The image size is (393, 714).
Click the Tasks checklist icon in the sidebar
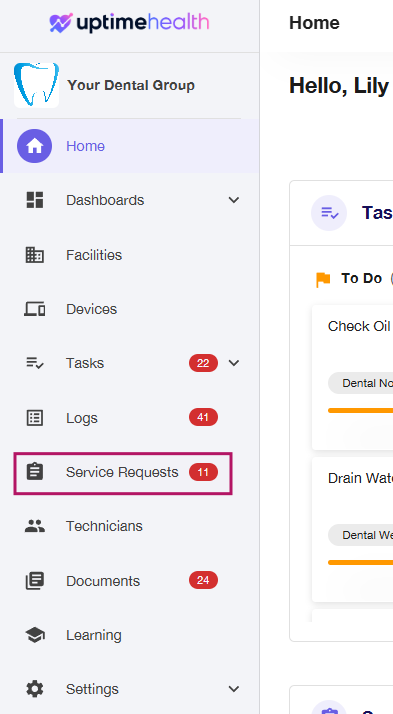click(x=35, y=363)
